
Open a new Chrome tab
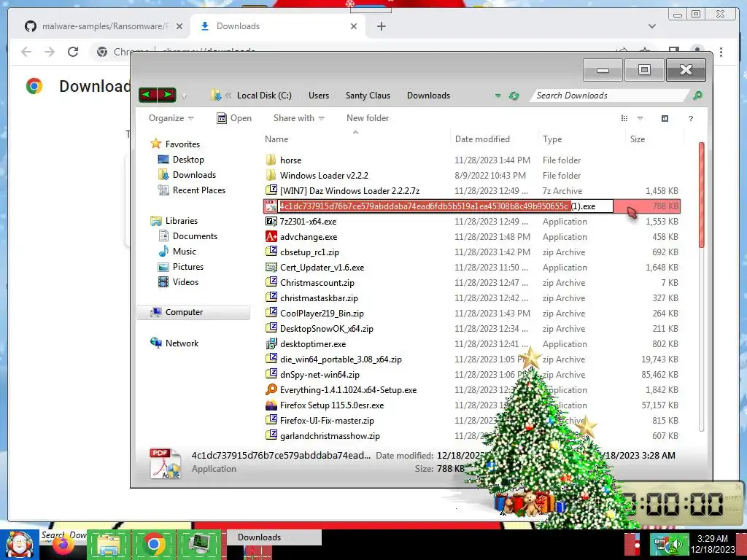pyautogui.click(x=381, y=26)
